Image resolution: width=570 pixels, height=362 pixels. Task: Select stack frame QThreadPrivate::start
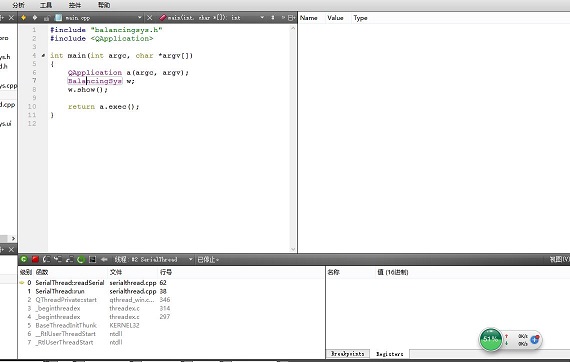click(x=66, y=300)
